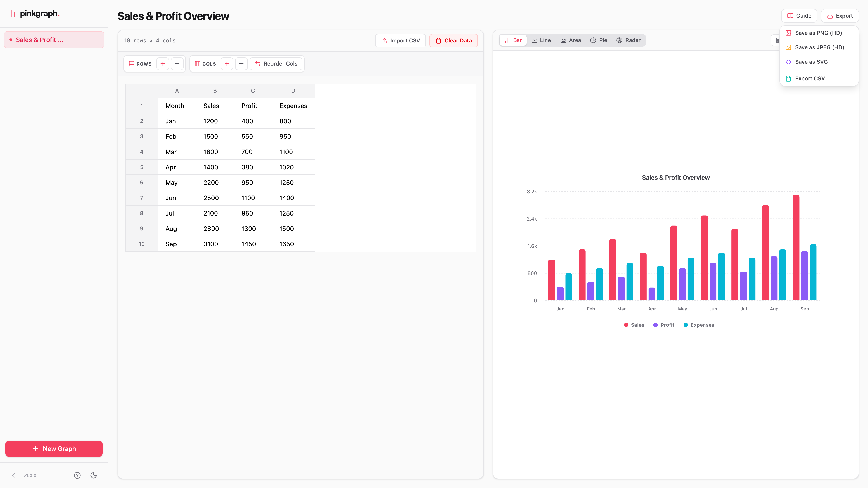Toggle Sales series in chart legend
Screen dimensions: 868x488
(634, 325)
